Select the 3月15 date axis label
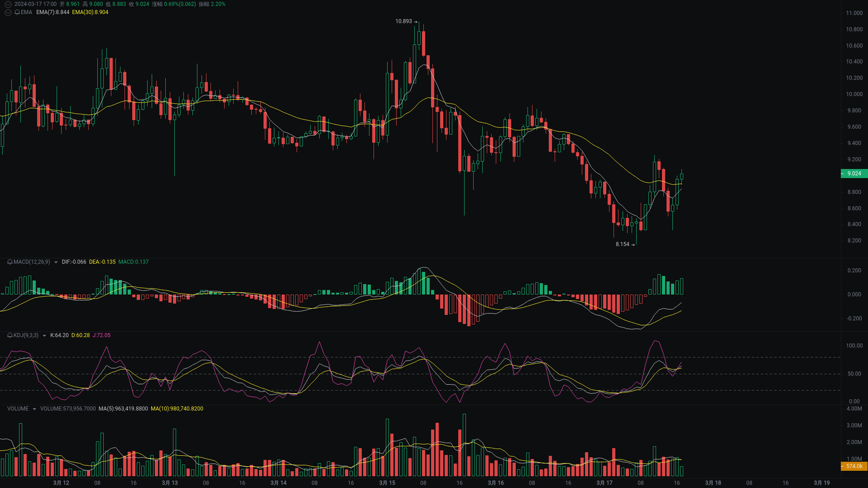 [x=387, y=483]
